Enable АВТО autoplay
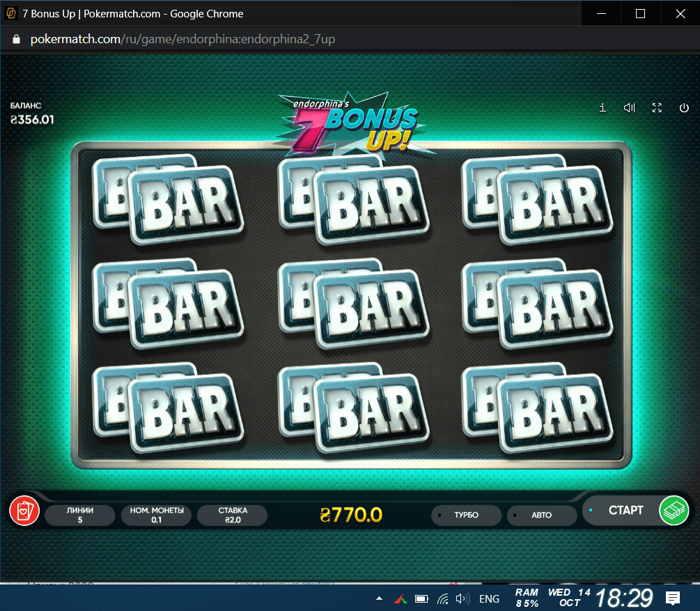This screenshot has width=700, height=611. [541, 515]
